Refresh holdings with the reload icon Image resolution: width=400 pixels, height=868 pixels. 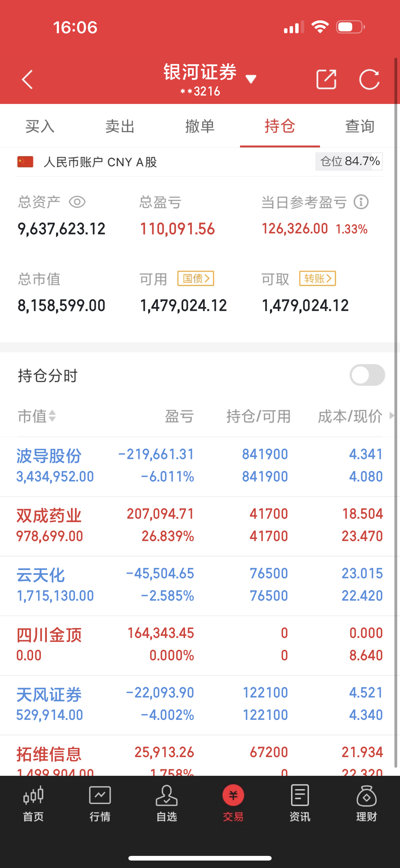point(369,79)
